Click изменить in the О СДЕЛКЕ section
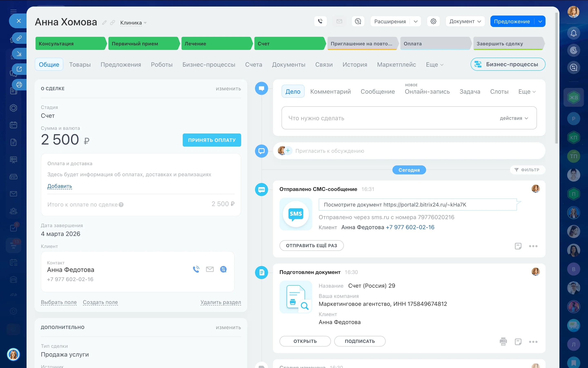 [228, 89]
